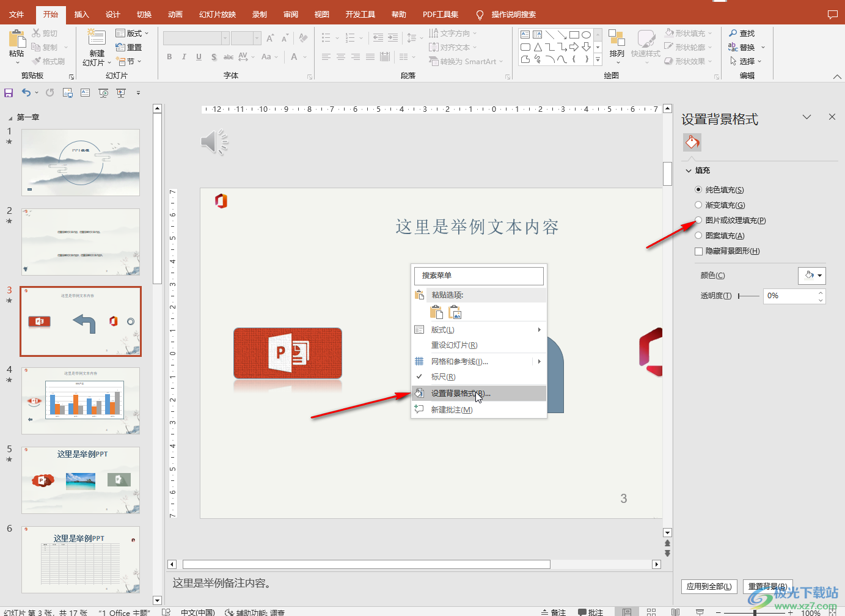Click the speaker audio icon above slide

click(x=214, y=142)
